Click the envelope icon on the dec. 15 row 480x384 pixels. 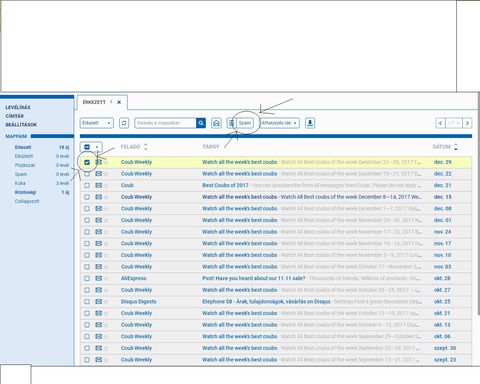(x=99, y=197)
